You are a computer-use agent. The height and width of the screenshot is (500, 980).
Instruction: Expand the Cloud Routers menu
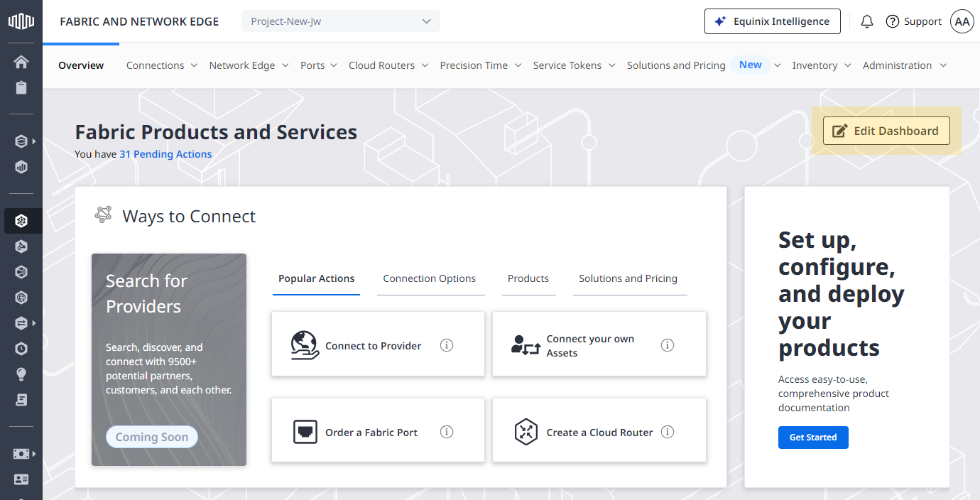coord(388,65)
